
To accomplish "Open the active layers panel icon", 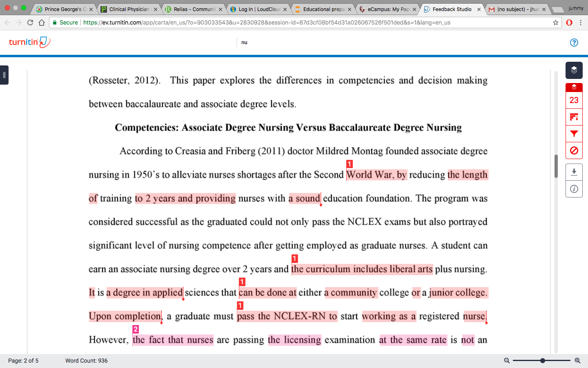I will click(574, 70).
